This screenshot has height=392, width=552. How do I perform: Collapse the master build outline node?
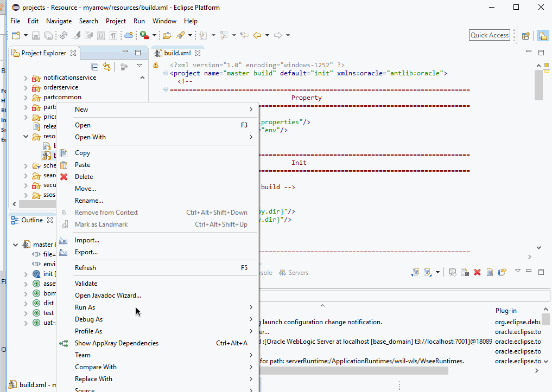coord(16,245)
